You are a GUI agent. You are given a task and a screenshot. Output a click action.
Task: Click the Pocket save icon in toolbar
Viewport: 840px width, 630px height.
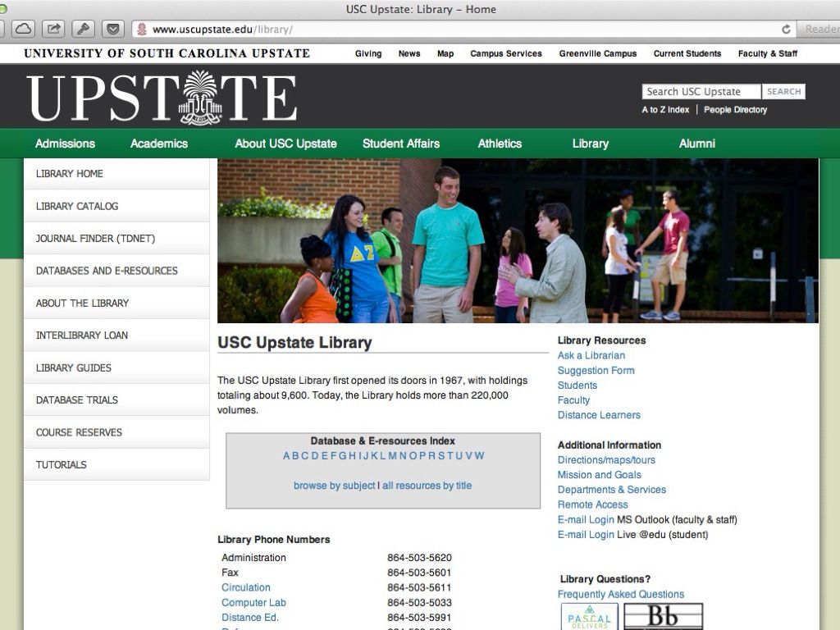coord(112,29)
